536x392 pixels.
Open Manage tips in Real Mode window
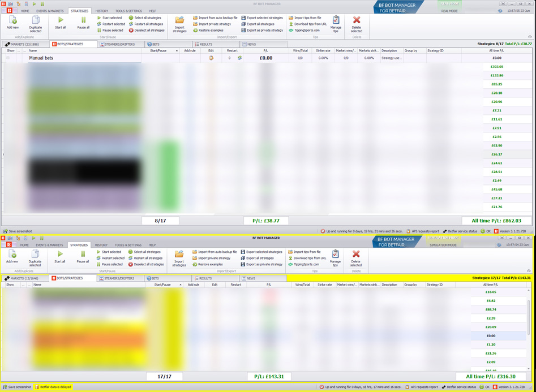point(336,24)
